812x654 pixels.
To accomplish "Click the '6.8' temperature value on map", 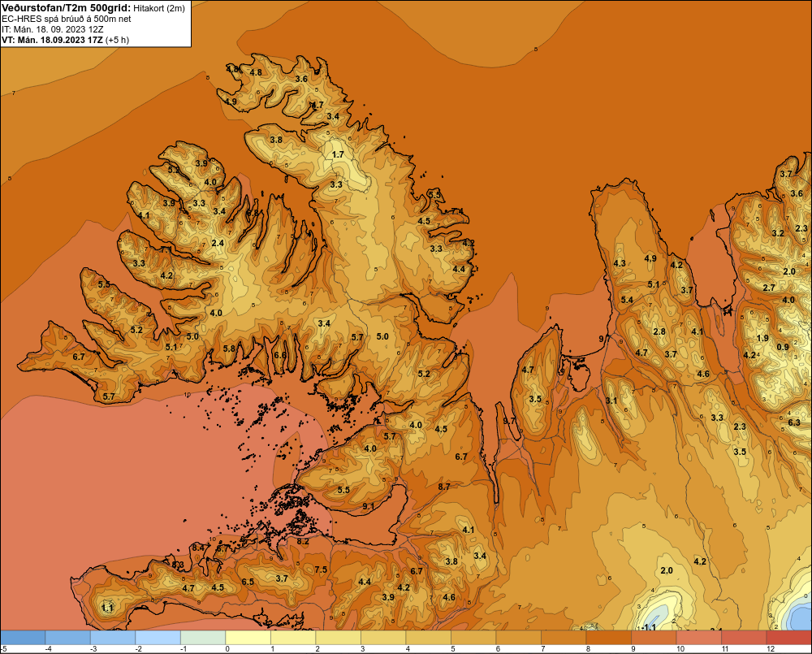I will click(253, 213).
